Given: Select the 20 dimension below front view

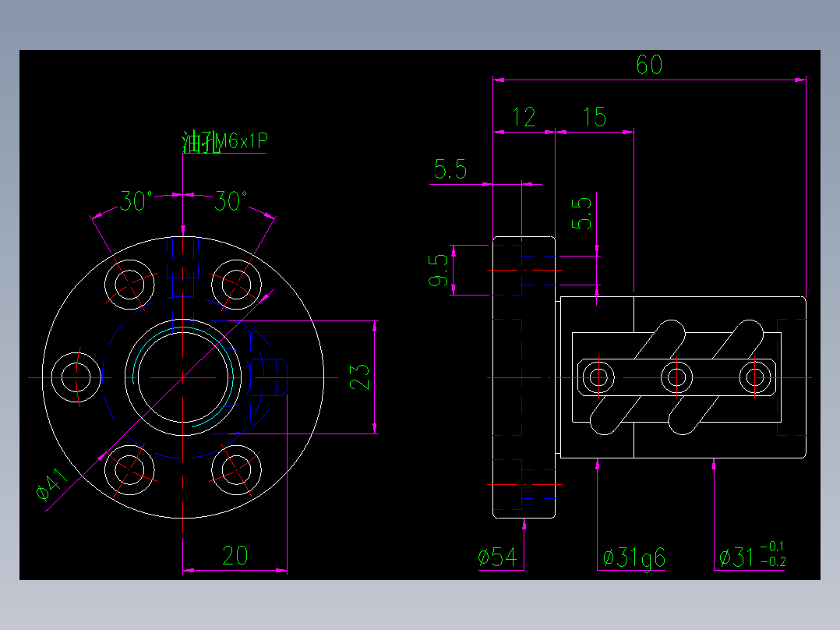Looking at the screenshot, I should click(234, 556).
